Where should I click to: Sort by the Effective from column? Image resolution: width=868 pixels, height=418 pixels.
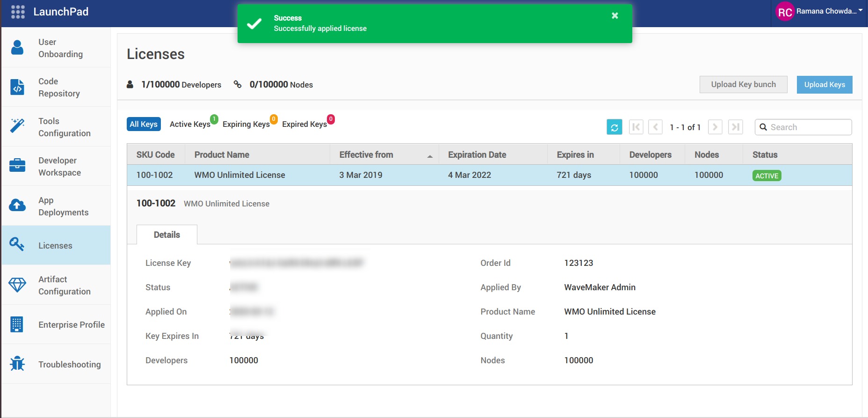[x=366, y=154]
